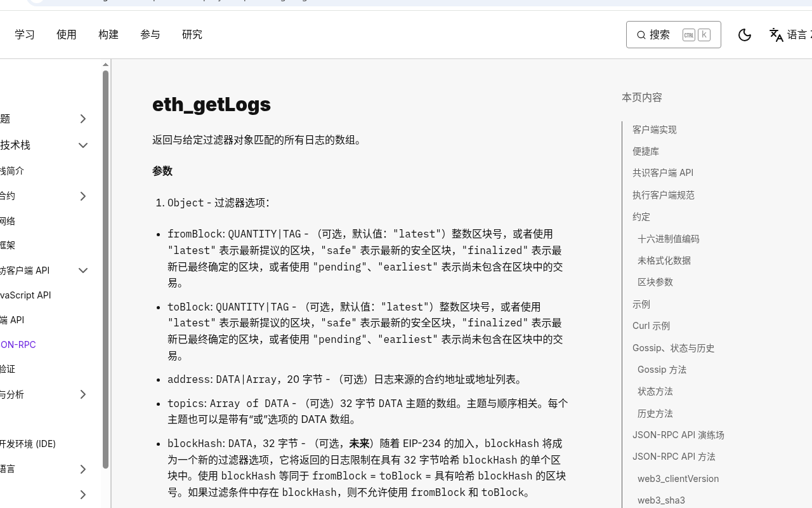Expand the 合约 sidebar section chevron

click(82, 196)
